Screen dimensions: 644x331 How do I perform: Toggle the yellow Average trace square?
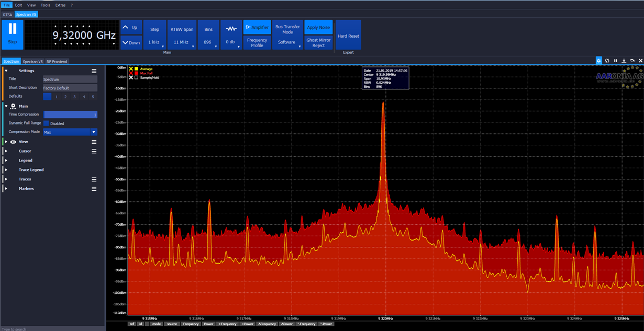[137, 69]
